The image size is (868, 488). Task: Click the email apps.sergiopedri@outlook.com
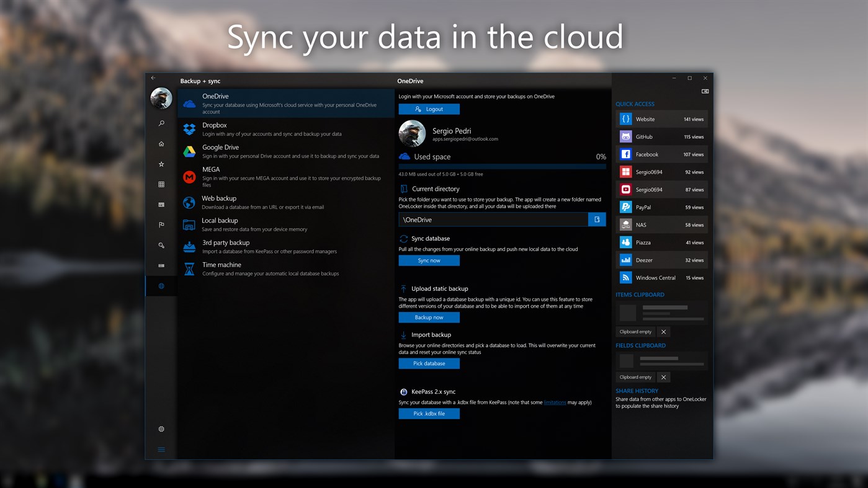(465, 139)
